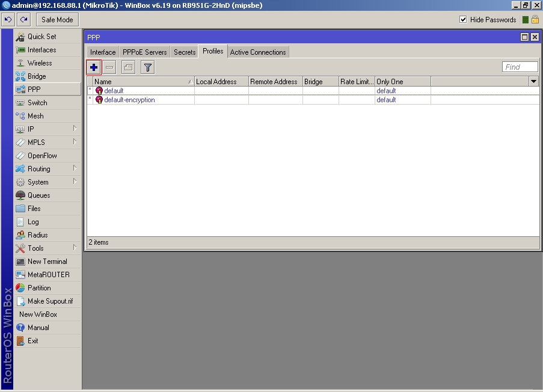
Task: Open the Queues sidebar icon
Action: pyautogui.click(x=20, y=195)
